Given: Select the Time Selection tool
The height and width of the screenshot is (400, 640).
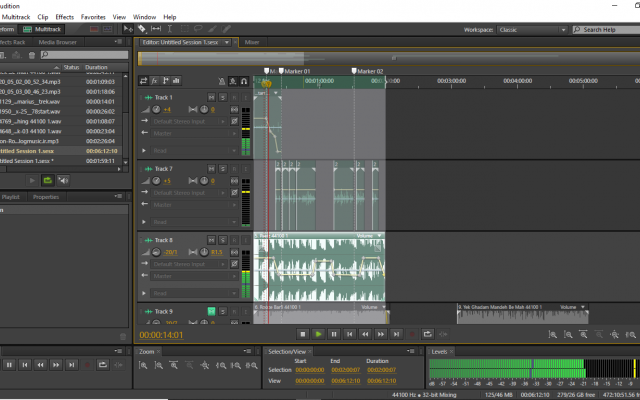Looking at the screenshot, I should (x=170, y=29).
